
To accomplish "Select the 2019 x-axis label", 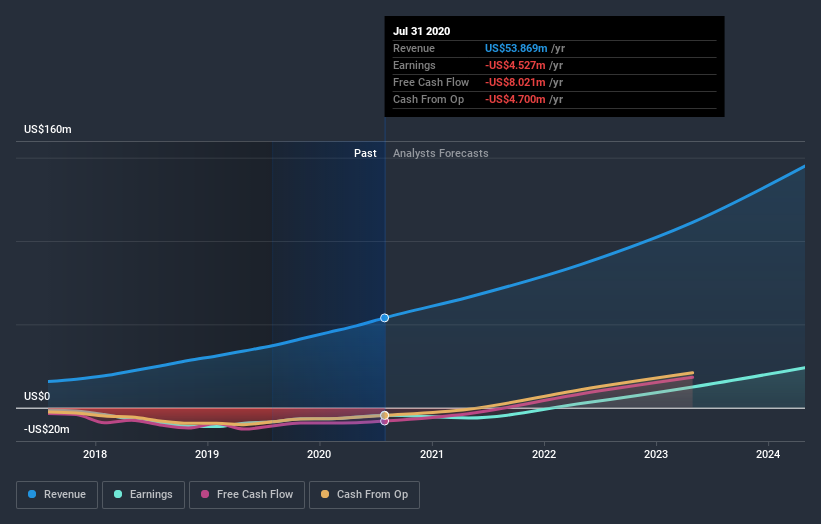I will (207, 454).
